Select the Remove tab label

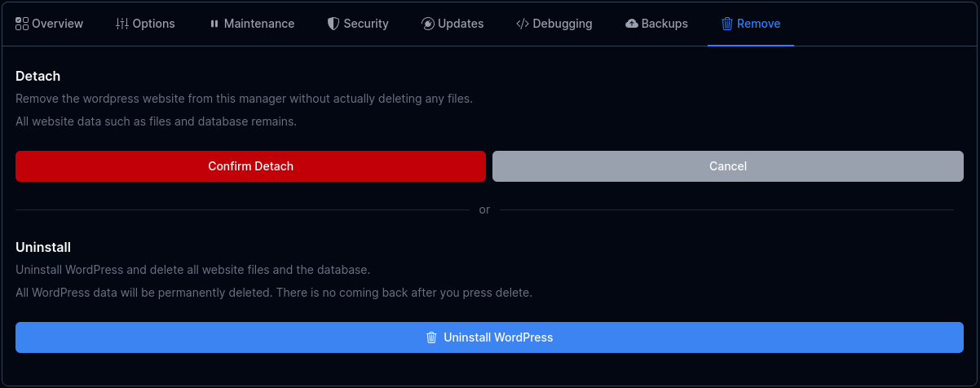tap(758, 24)
